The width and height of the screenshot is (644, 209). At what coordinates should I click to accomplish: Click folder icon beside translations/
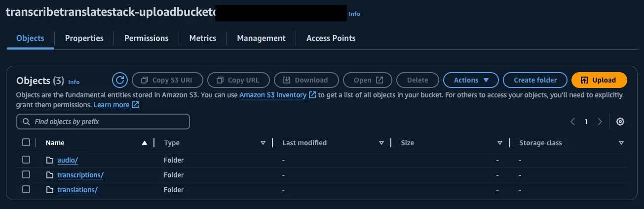pyautogui.click(x=49, y=190)
